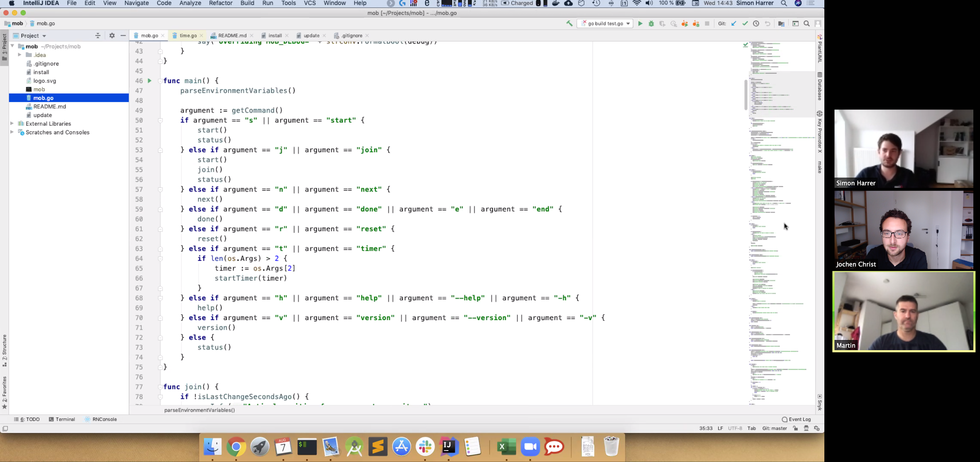Toggle the Structure side panel
This screenshot has height=462, width=980.
tap(4, 350)
